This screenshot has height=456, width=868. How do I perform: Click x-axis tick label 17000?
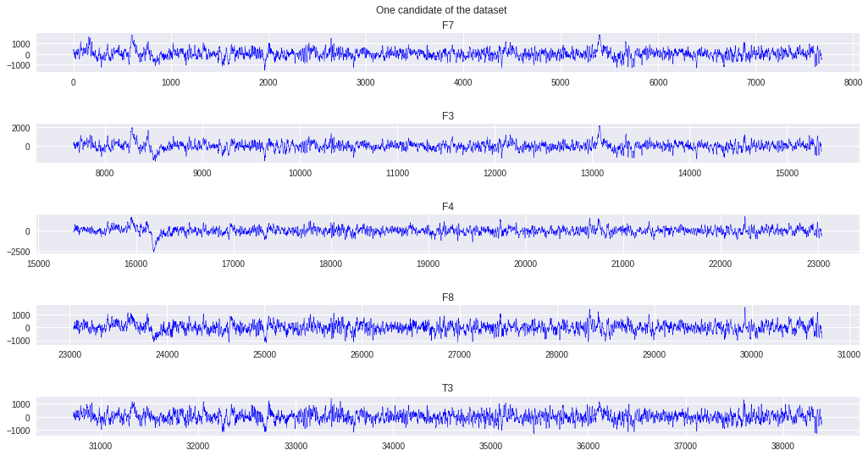pos(233,264)
